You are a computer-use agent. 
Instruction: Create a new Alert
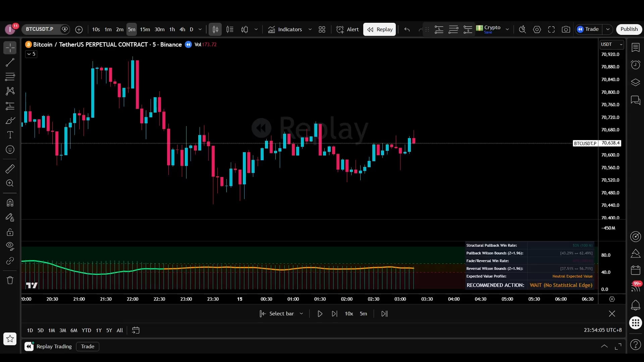tap(347, 29)
